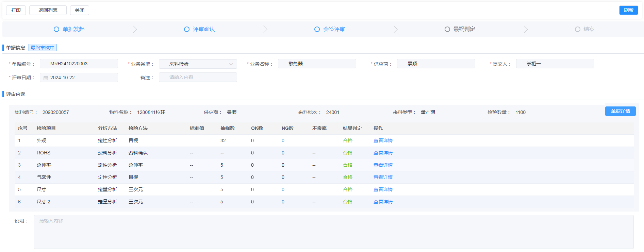Click the 单据编号 field MRB2410220003
644x252 pixels.
tap(79, 64)
